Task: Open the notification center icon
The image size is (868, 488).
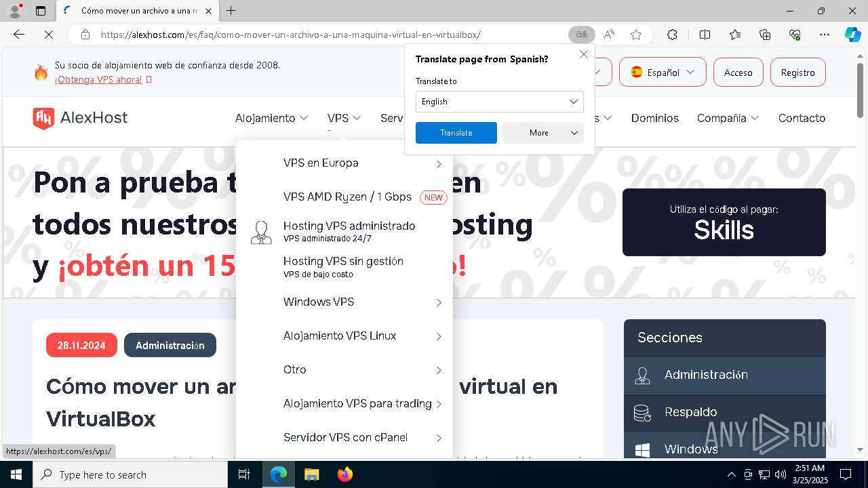Action: click(846, 474)
